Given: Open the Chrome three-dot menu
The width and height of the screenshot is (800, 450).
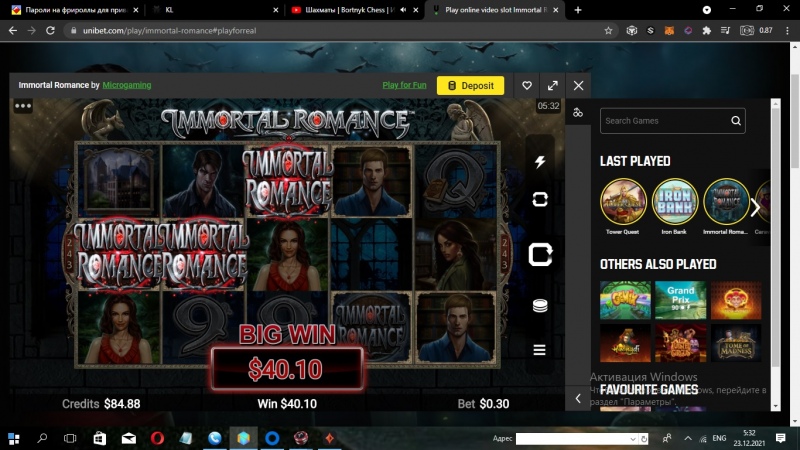Looking at the screenshot, I should [x=787, y=31].
